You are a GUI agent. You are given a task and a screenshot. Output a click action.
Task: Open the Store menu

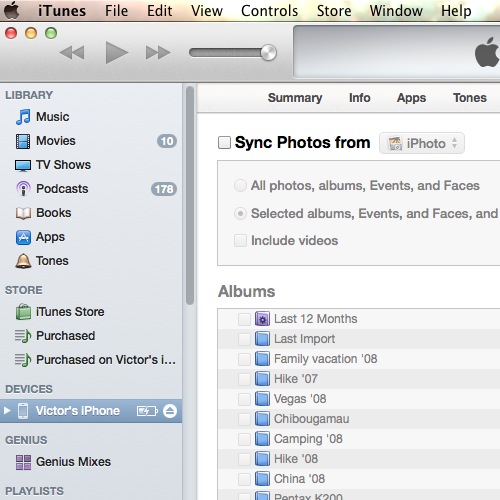[334, 11]
